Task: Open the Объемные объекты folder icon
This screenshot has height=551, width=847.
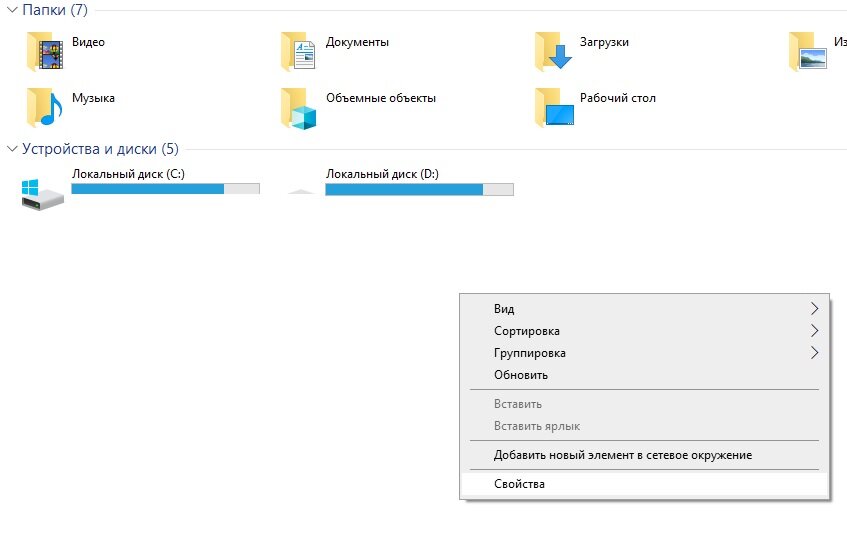Action: tap(298, 109)
